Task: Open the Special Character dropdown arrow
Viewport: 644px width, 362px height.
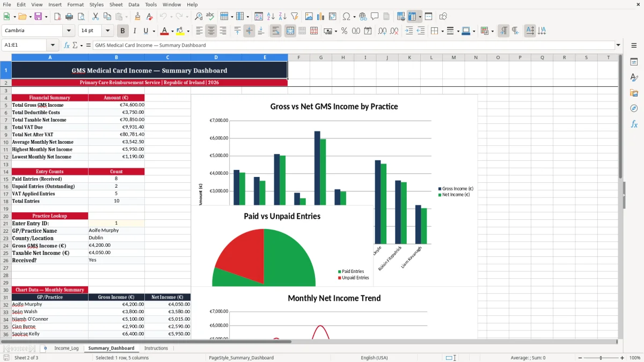Action: [354, 17]
